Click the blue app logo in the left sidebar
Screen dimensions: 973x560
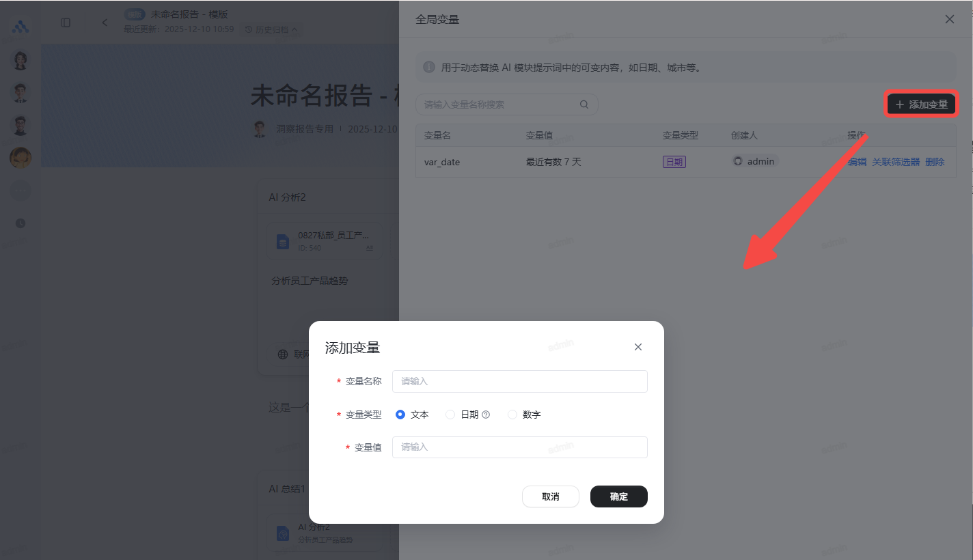[20, 27]
